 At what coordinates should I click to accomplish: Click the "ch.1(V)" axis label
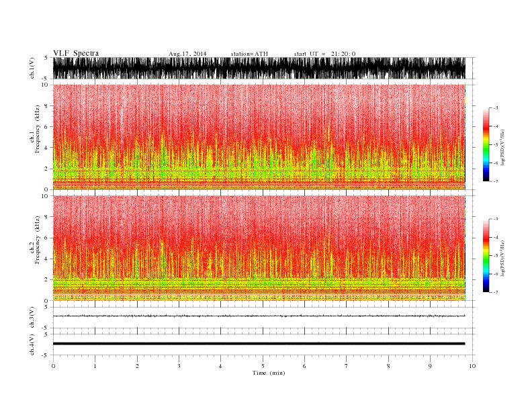pyautogui.click(x=32, y=68)
